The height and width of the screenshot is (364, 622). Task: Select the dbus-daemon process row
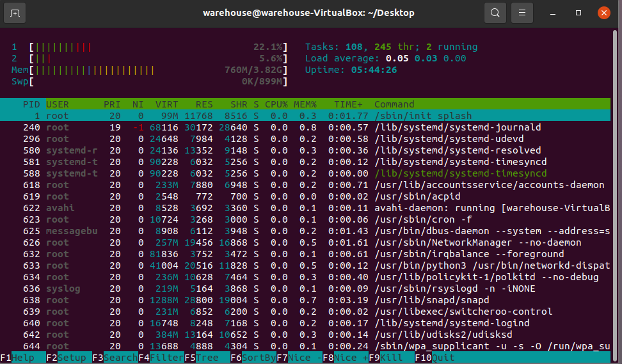click(305, 231)
